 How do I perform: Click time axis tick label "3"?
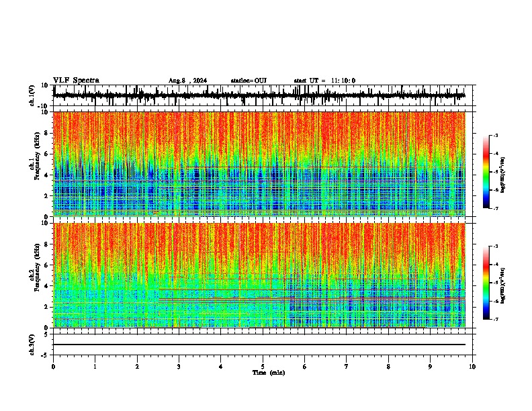[179, 367]
